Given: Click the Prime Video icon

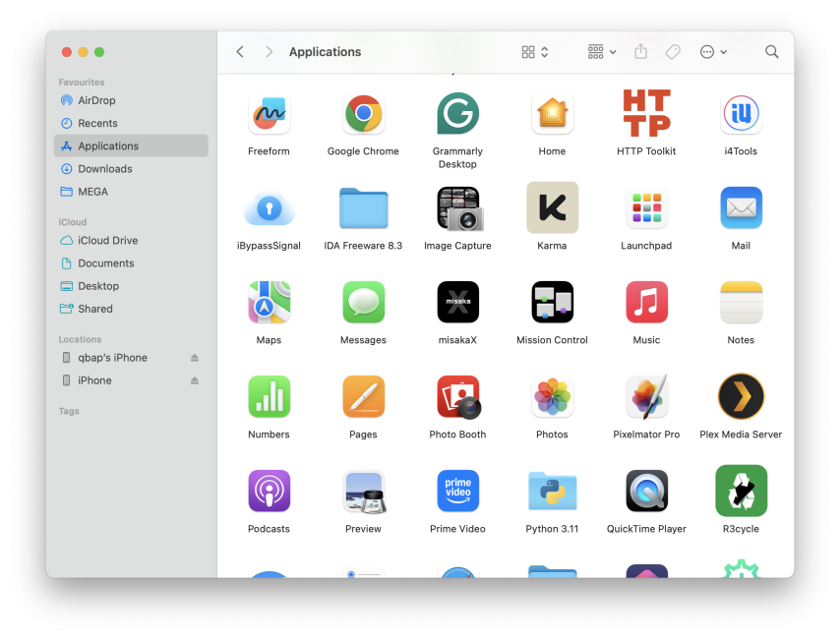Looking at the screenshot, I should tap(457, 491).
